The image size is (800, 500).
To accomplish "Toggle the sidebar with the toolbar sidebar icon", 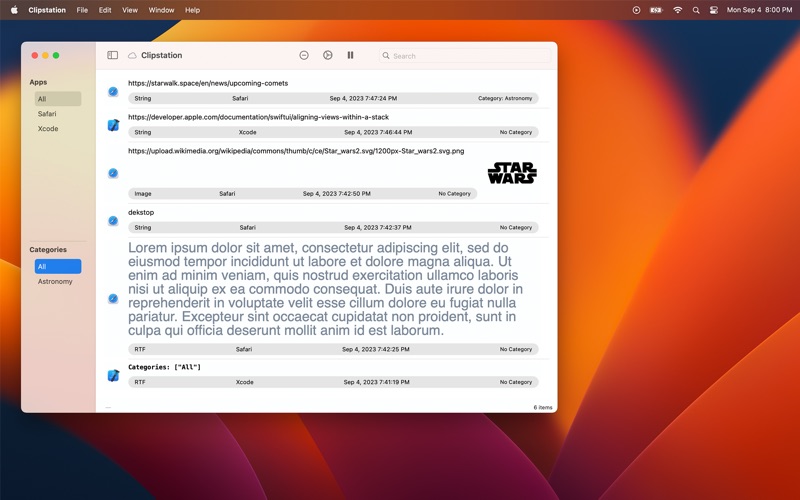I will 112,55.
